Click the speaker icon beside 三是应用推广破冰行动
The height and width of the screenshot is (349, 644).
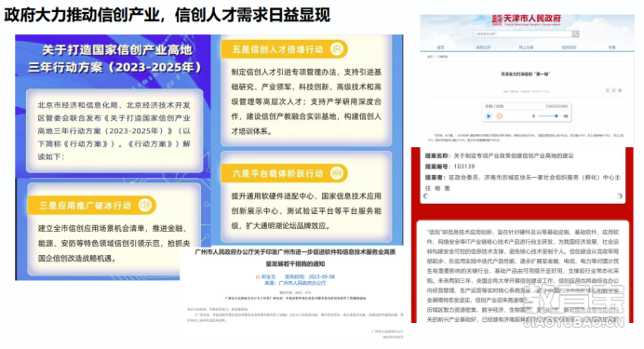pos(144,205)
